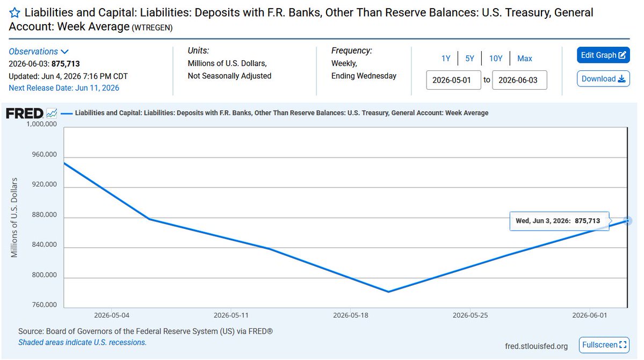Click the Edit Graph button
This screenshot has height=360, width=644.
pos(603,55)
